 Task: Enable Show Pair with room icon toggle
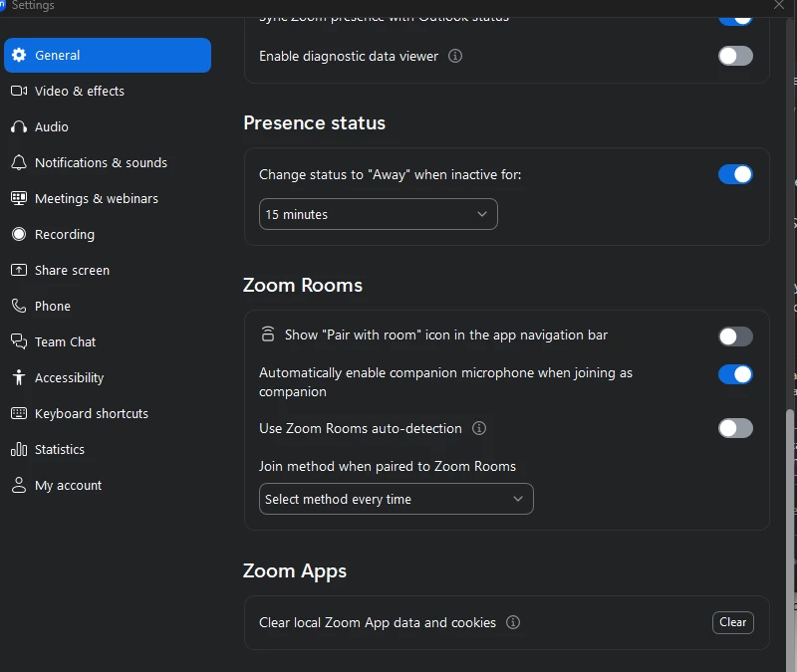point(735,336)
